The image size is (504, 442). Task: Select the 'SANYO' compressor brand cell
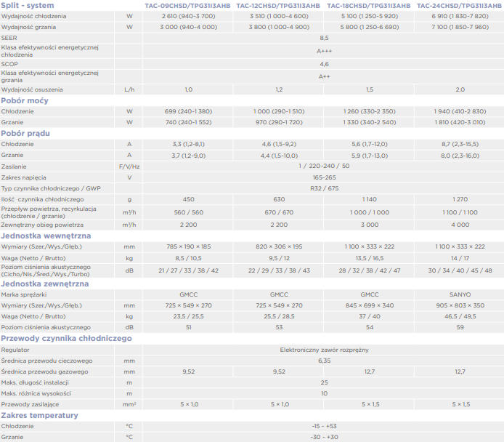coord(460,294)
